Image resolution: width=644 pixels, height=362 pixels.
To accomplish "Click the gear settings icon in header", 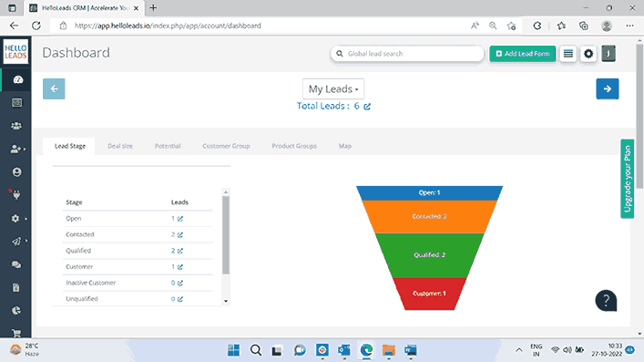I will pyautogui.click(x=588, y=54).
